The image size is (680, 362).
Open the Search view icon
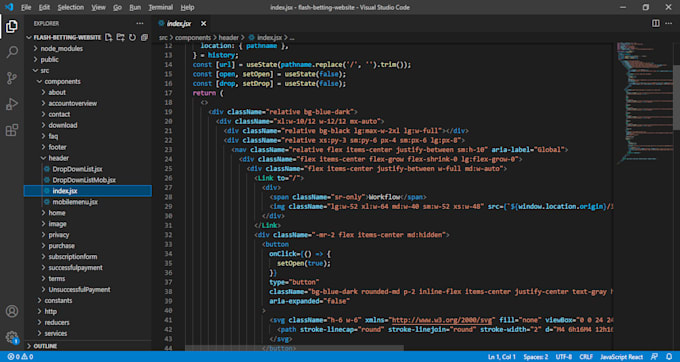[x=12, y=52]
